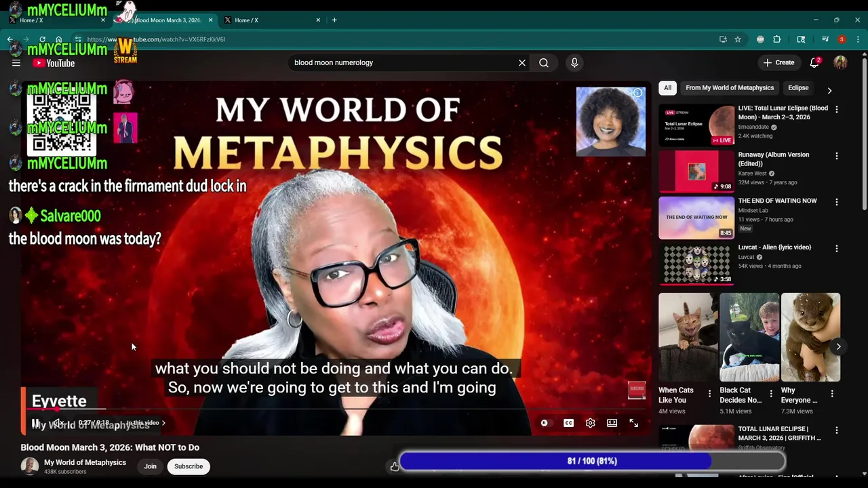The width and height of the screenshot is (868, 488).
Task: Bookmark this page with the star
Action: click(738, 39)
